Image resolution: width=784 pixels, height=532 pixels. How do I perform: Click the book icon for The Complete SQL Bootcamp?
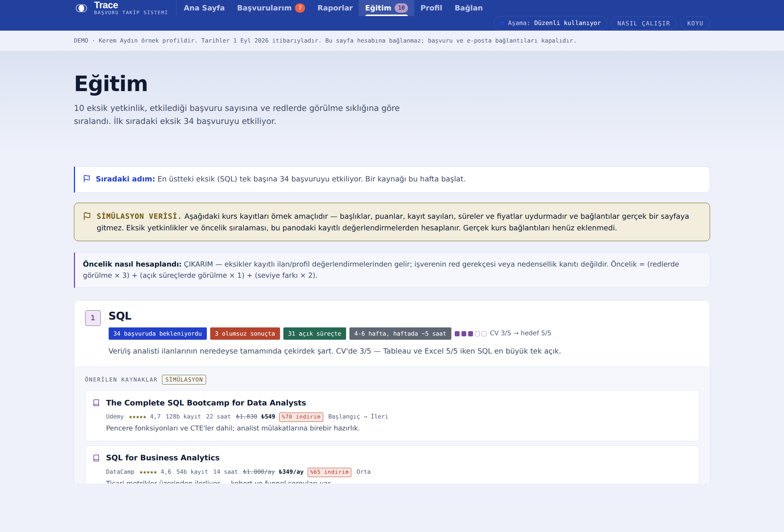pos(96,403)
